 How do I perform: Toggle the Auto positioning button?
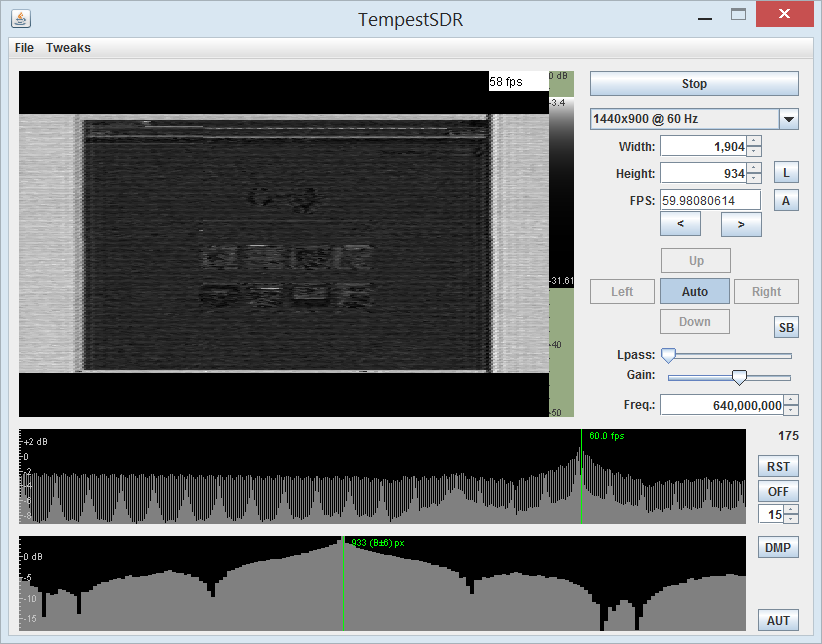click(x=694, y=292)
